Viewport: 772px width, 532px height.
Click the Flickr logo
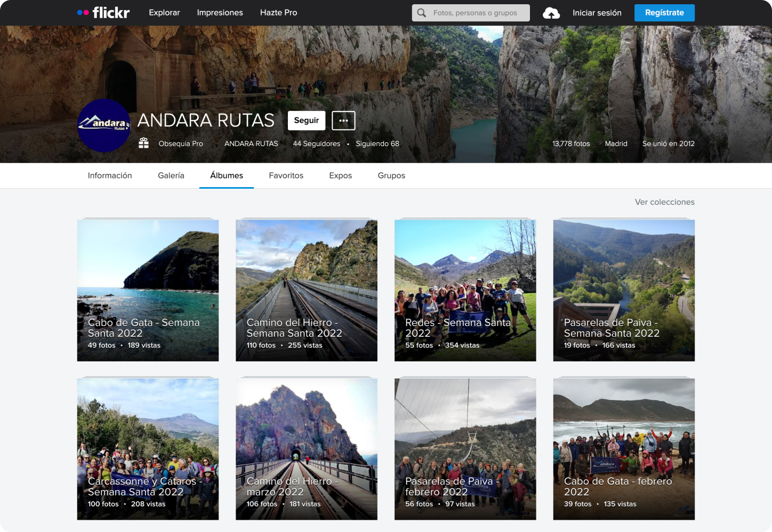point(103,13)
